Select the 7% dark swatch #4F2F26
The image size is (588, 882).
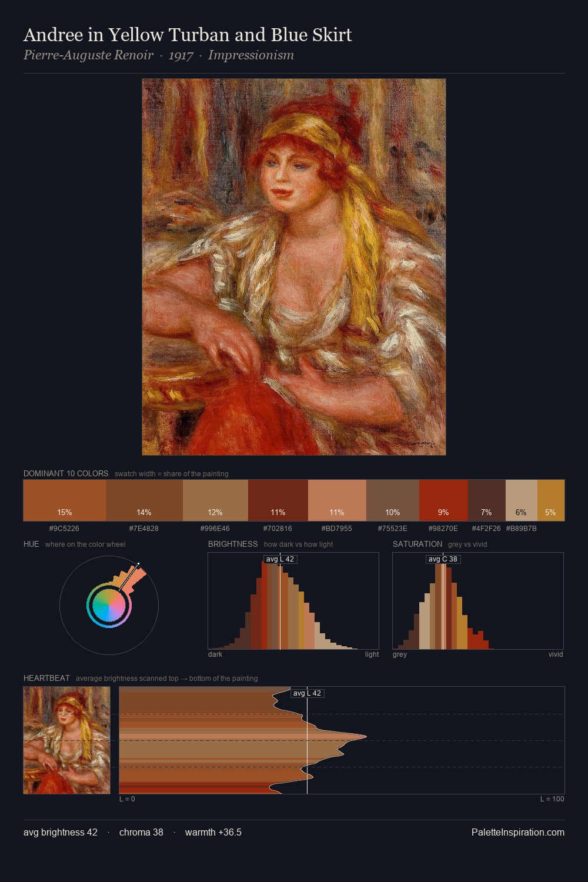(486, 500)
